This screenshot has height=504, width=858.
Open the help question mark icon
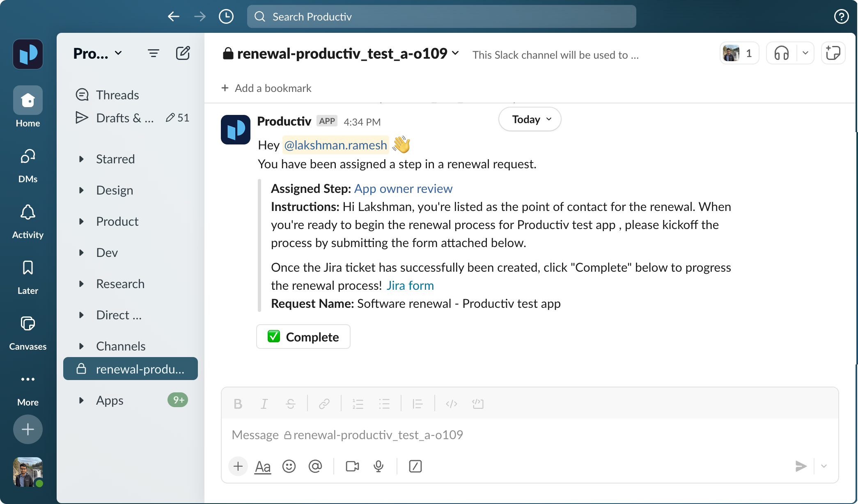tap(841, 16)
